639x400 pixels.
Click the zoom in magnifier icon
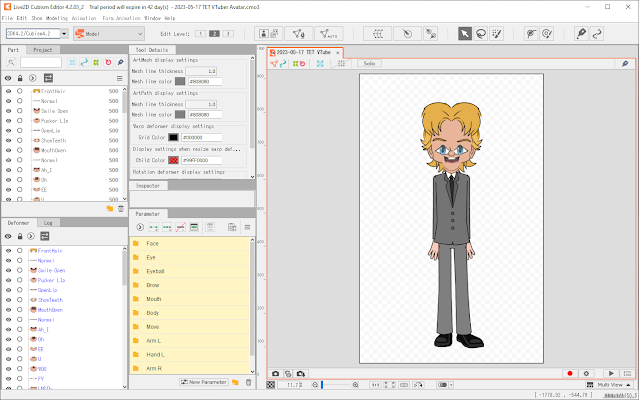point(355,385)
